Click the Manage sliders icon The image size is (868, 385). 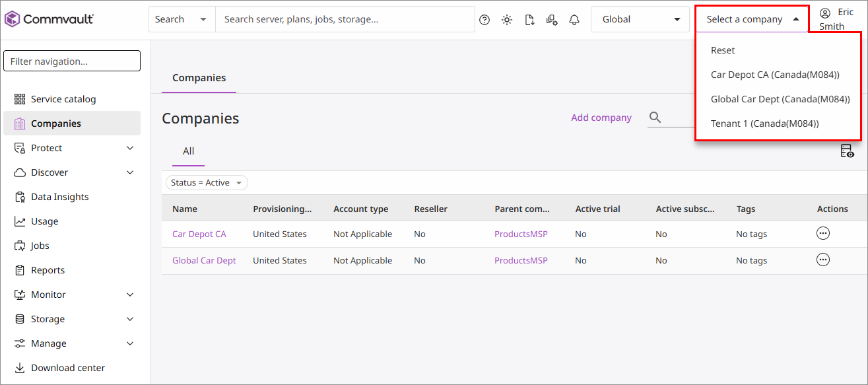19,343
